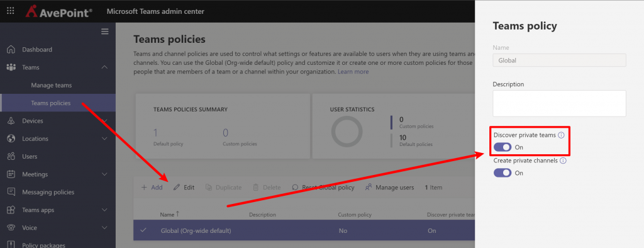The image size is (644, 248).
Task: Collapse the sidebar with hamburger icon
Action: pyautogui.click(x=105, y=31)
